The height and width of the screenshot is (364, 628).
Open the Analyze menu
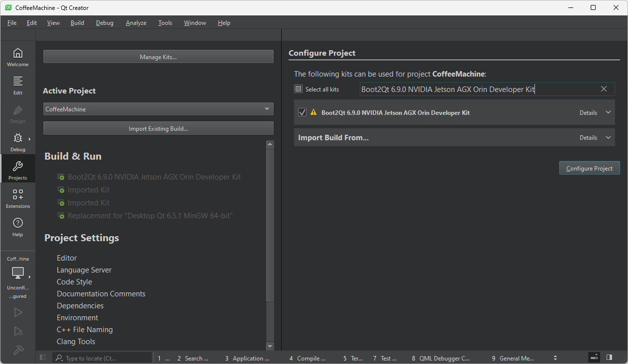[136, 23]
